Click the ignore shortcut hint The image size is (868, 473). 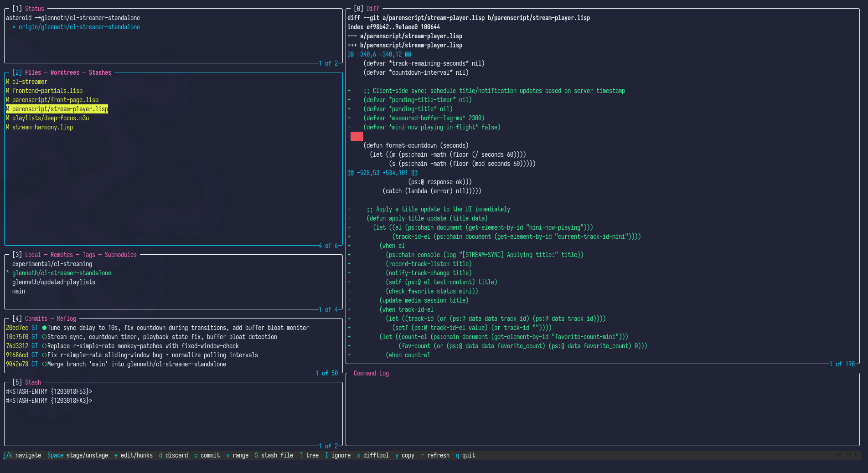point(338,455)
